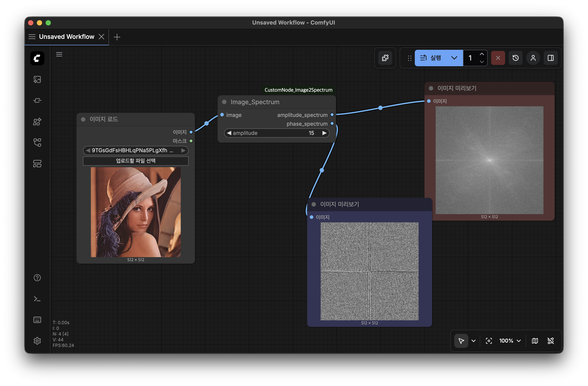This screenshot has width=588, height=386.
Task: Close the Unsaved Workflow tab
Action: (101, 37)
